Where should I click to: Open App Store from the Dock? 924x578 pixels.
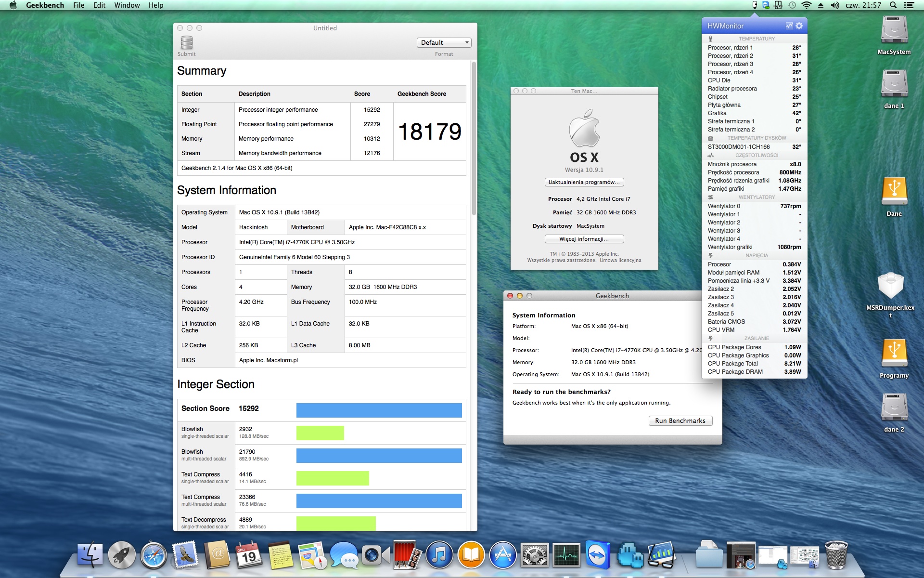(x=503, y=555)
